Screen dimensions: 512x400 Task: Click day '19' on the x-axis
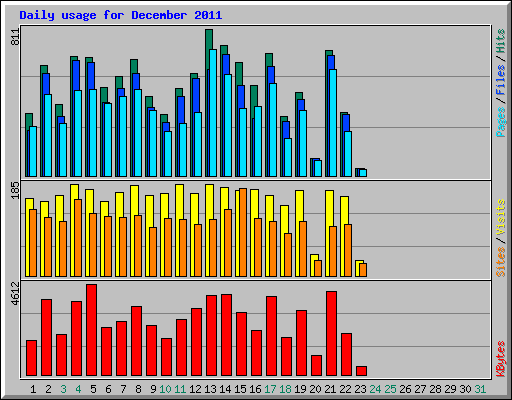(300, 389)
